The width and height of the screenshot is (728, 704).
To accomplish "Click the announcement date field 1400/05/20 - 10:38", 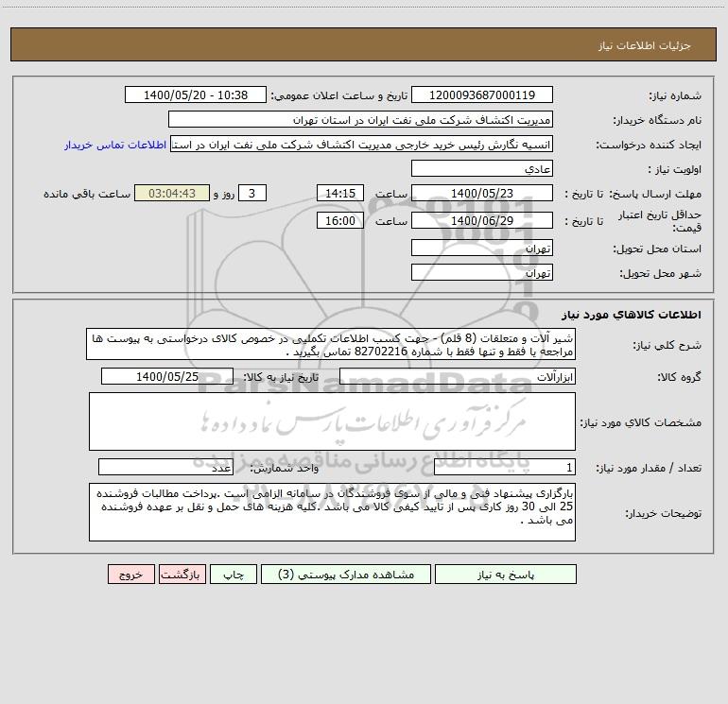I will click(x=196, y=94).
